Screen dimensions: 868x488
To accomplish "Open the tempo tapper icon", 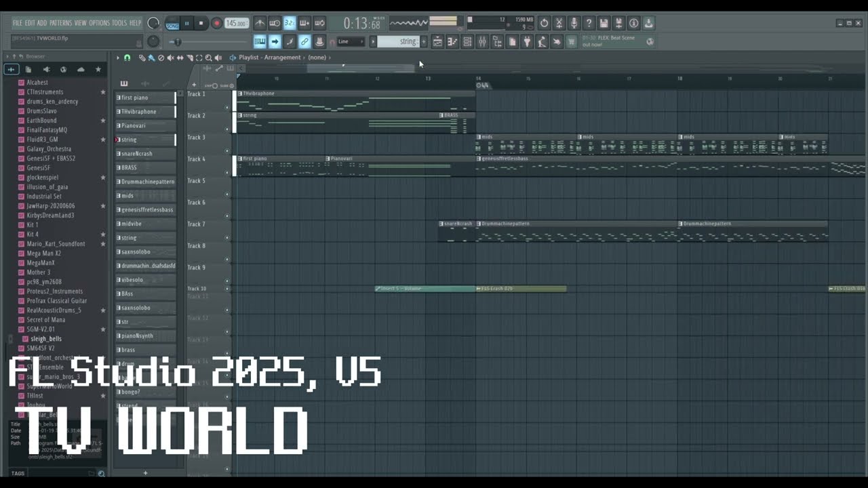I will pyautogui.click(x=542, y=42).
